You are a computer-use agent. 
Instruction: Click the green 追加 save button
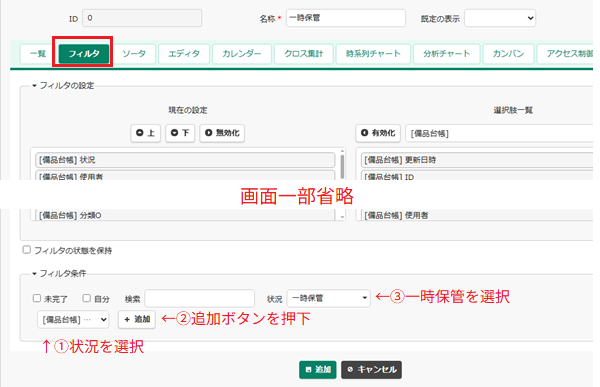pos(318,370)
